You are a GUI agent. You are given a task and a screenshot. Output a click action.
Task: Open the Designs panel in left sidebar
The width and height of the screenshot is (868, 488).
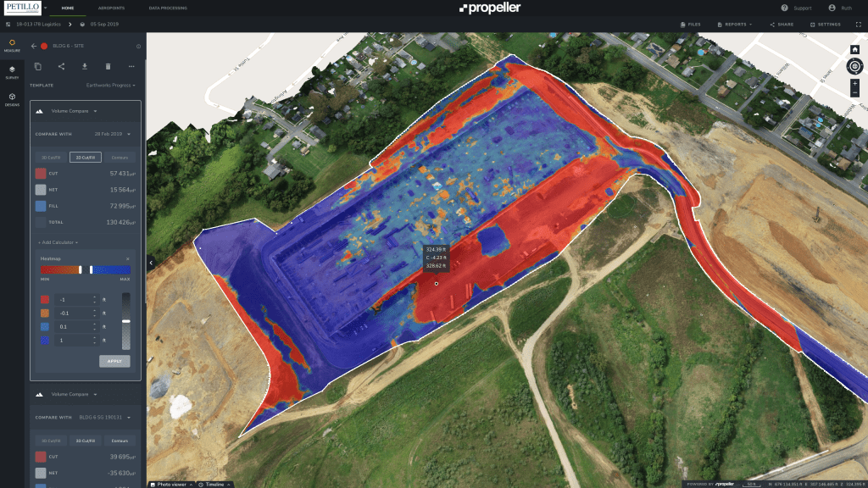point(12,99)
